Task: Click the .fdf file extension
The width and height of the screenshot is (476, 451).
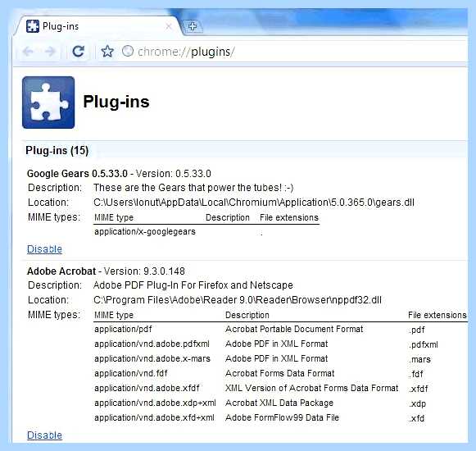Action: (x=416, y=374)
